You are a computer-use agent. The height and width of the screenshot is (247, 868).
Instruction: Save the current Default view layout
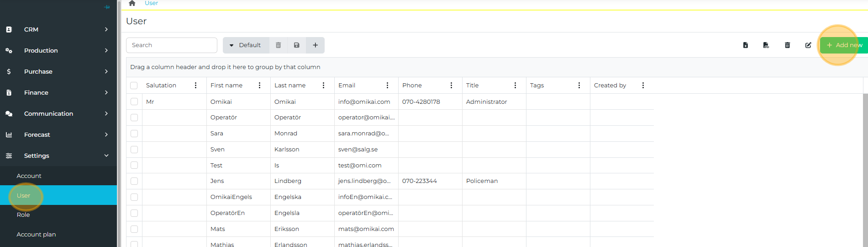[x=296, y=45]
